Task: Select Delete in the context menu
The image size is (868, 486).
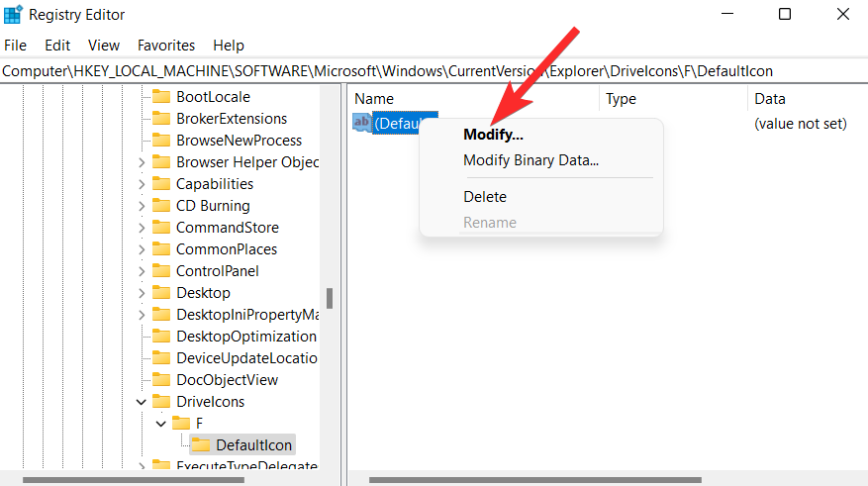Action: click(x=485, y=197)
